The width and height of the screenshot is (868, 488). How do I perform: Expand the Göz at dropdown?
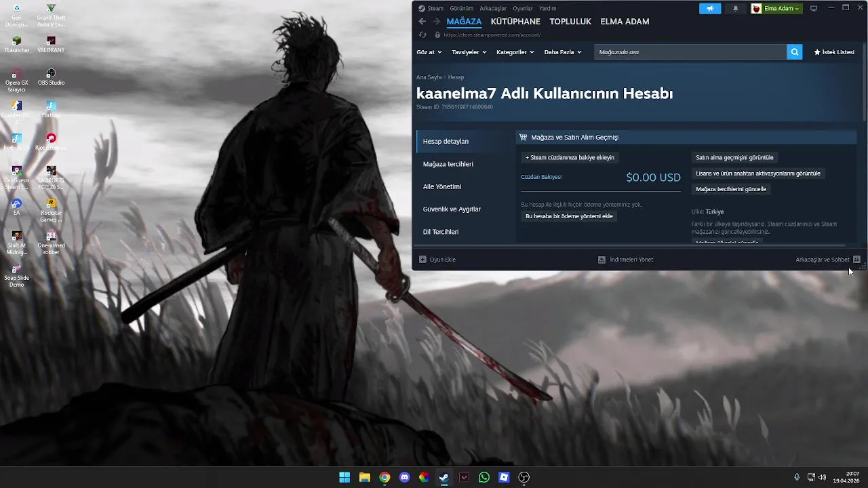tap(429, 52)
